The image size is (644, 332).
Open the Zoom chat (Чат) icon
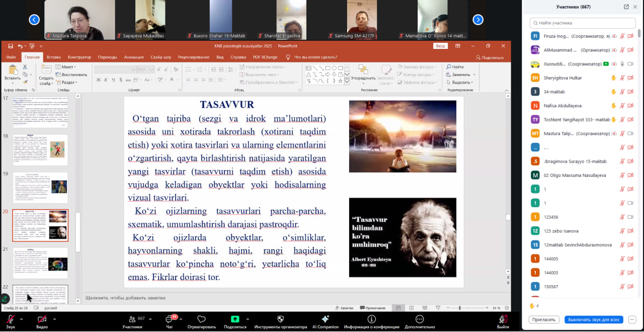(169, 319)
